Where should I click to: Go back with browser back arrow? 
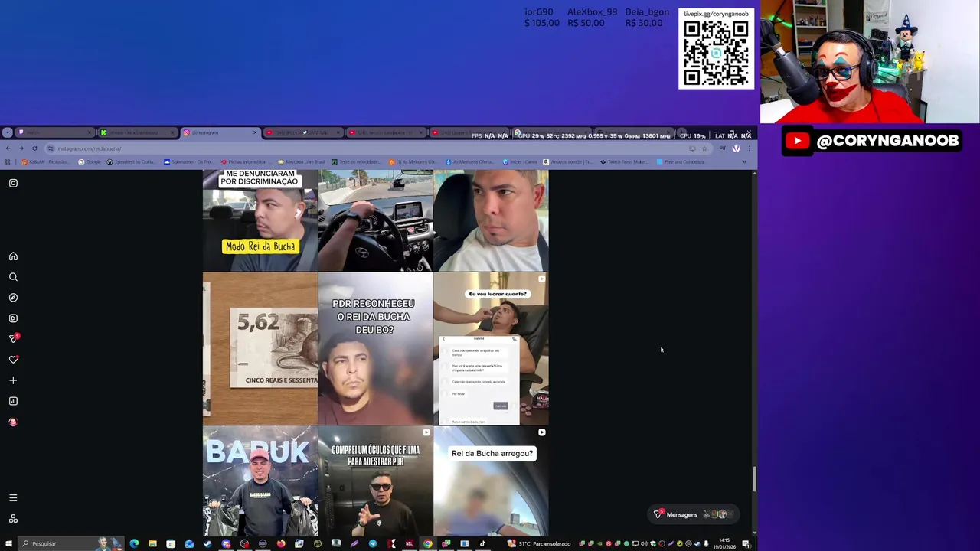[8, 148]
